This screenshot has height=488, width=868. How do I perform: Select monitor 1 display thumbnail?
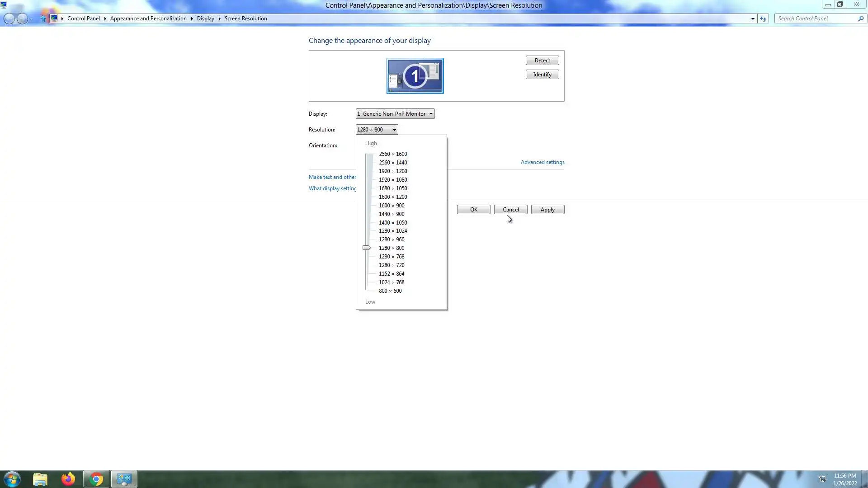tap(415, 76)
